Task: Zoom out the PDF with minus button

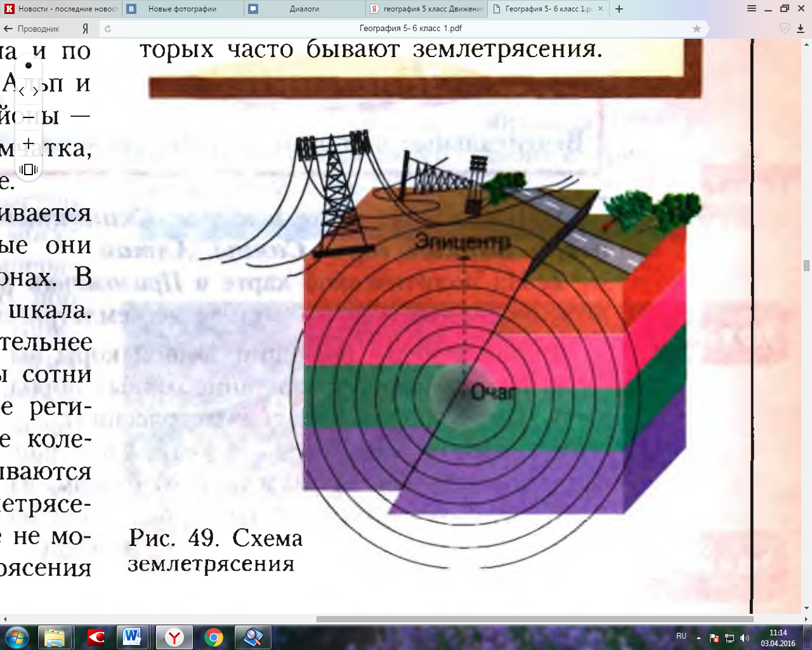Action: coord(29,117)
